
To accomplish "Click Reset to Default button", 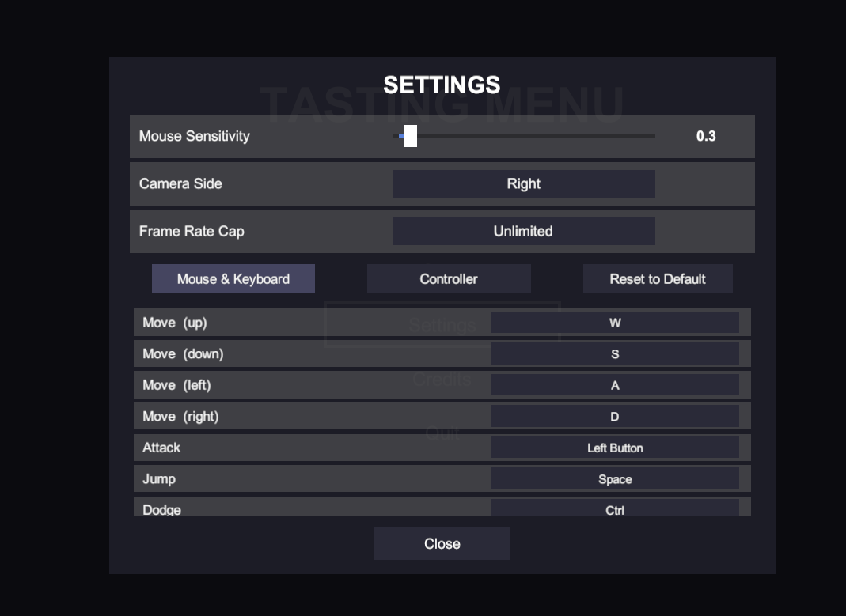I will [658, 278].
